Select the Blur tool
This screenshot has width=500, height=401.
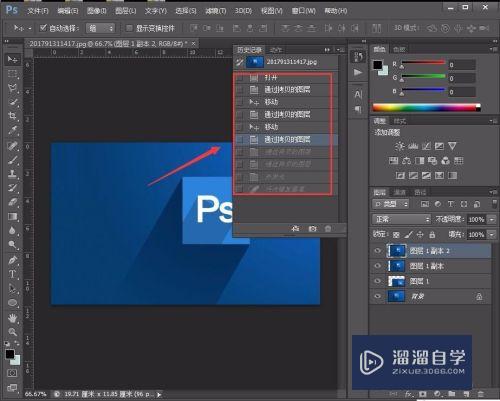[12, 230]
